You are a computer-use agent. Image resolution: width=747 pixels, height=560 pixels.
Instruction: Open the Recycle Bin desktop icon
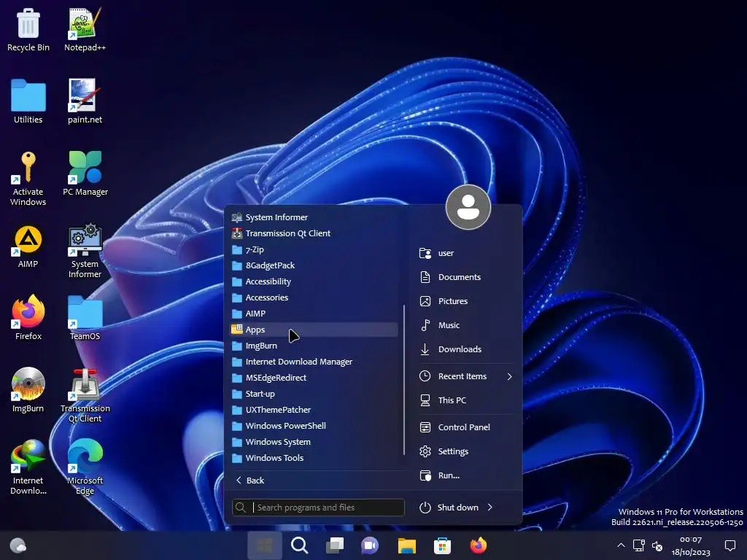tap(28, 29)
